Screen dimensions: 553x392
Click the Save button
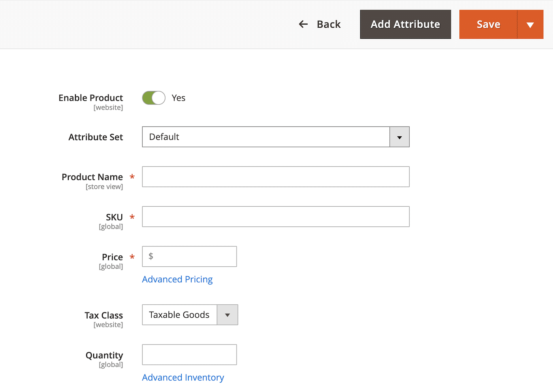(x=488, y=24)
